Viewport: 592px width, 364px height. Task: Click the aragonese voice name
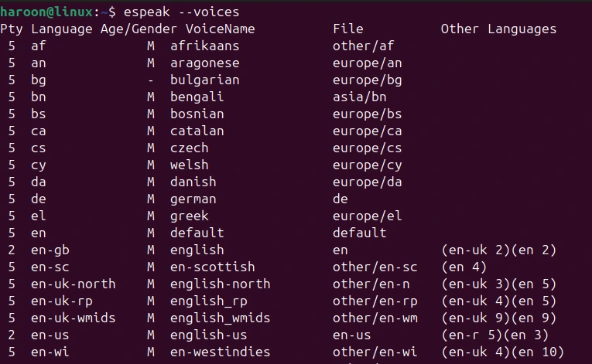tap(205, 63)
